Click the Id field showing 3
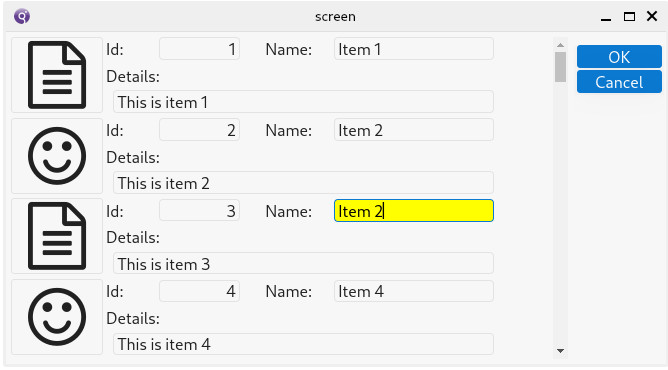This screenshot has width=668, height=370. 199,211
